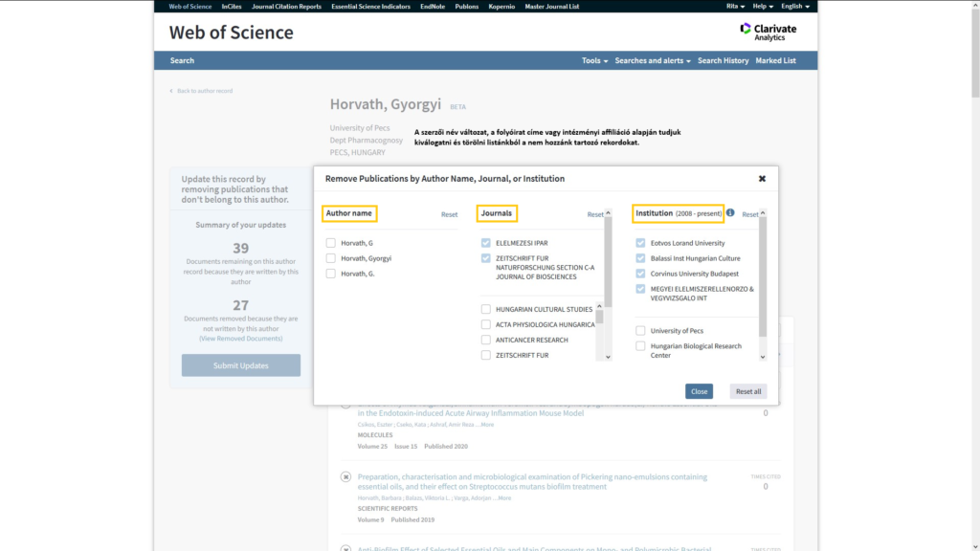The height and width of the screenshot is (551, 980).
Task: Reset the Journals filter
Action: point(595,214)
